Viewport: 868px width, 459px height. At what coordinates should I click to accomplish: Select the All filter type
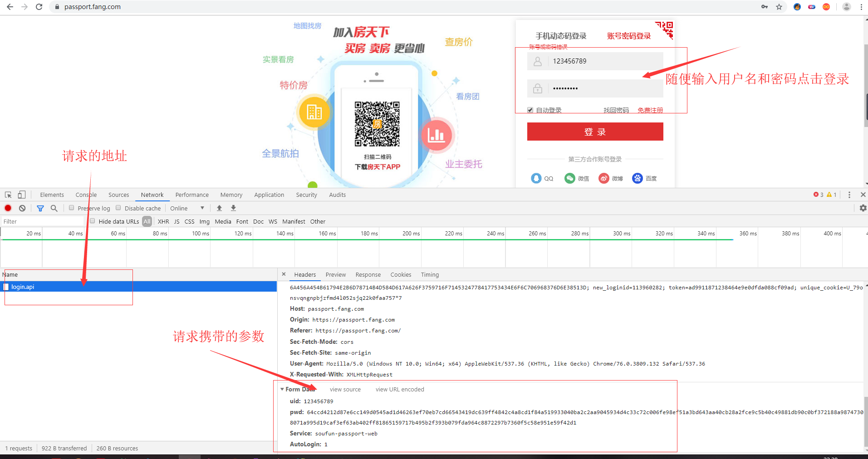(147, 221)
